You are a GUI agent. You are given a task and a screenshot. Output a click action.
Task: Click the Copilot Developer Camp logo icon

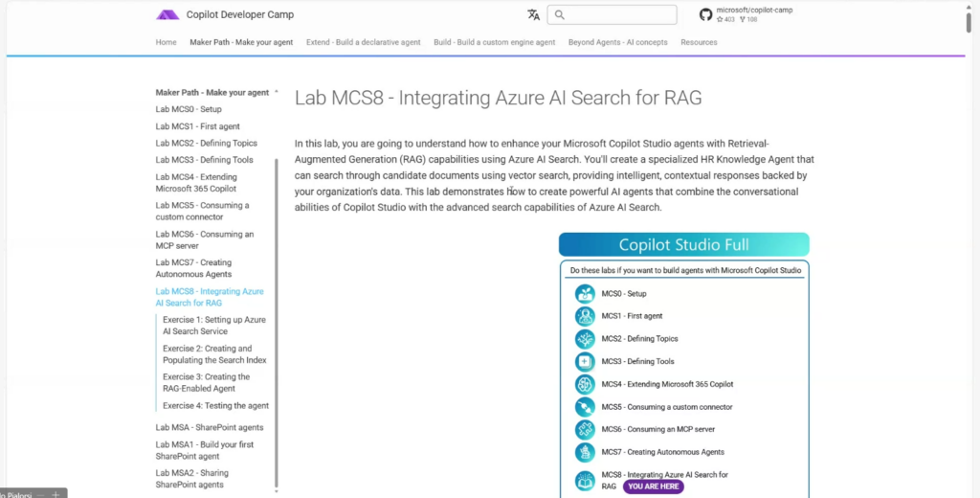tap(167, 15)
